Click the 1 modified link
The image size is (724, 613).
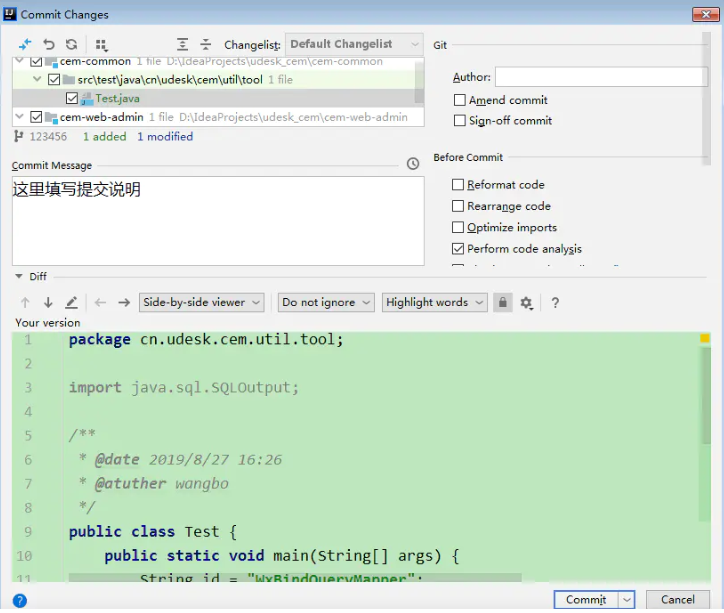point(165,137)
